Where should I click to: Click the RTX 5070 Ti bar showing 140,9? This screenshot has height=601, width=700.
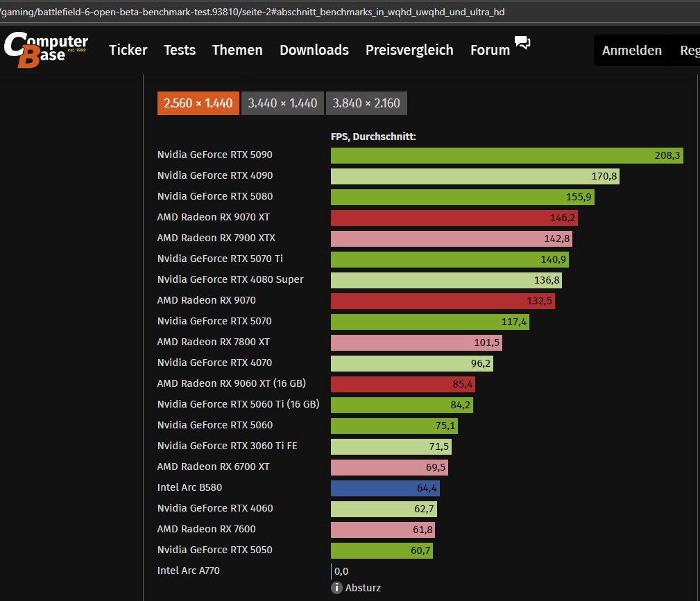click(450, 259)
